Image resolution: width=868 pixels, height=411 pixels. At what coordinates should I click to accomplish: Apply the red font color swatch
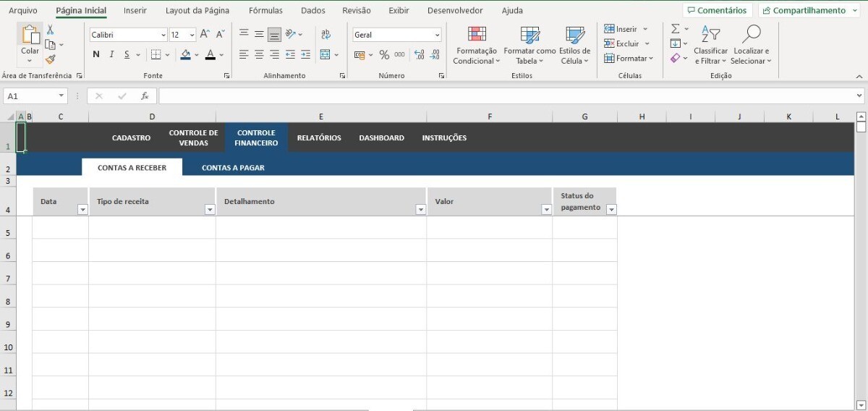tap(210, 55)
